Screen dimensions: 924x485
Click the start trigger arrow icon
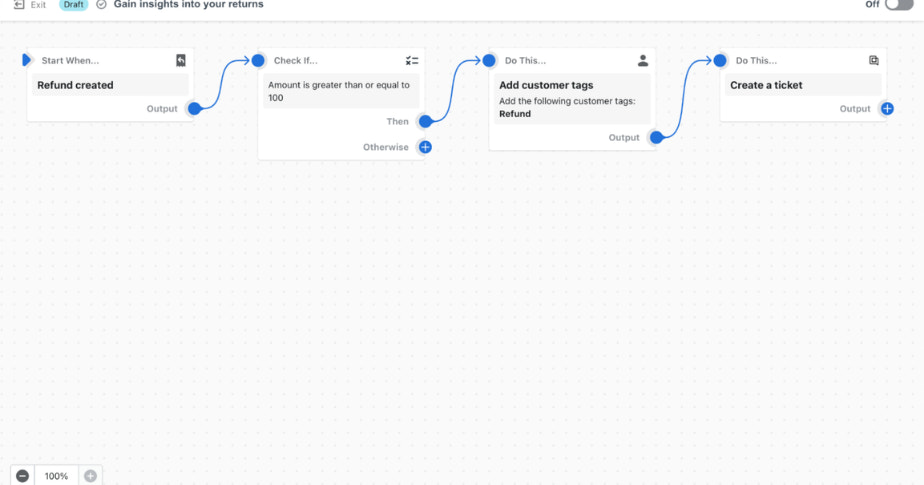tap(27, 61)
